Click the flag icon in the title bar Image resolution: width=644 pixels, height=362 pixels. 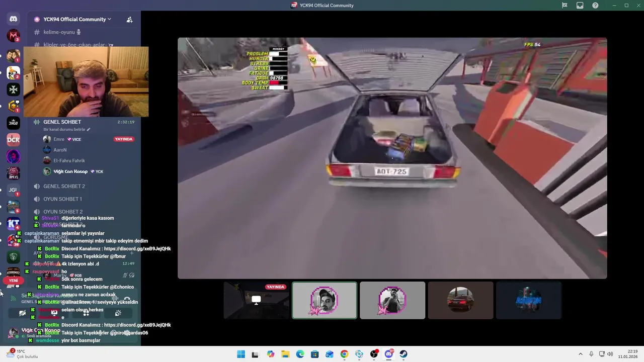[x=565, y=6]
